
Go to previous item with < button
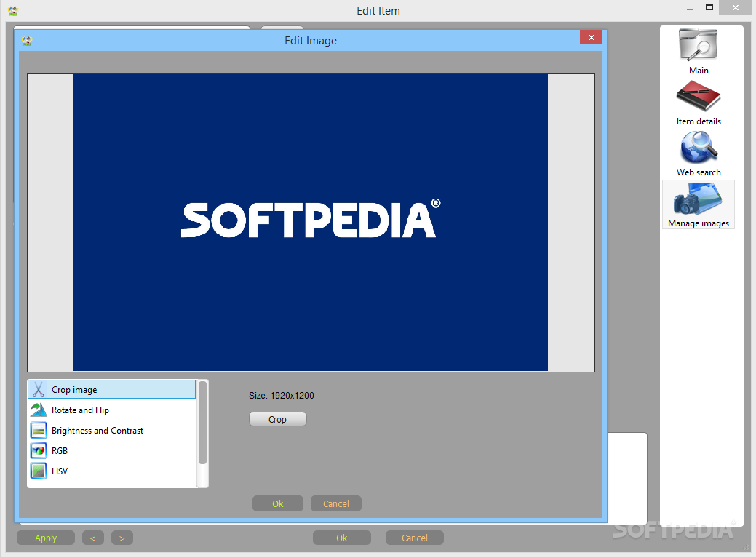[x=93, y=538]
